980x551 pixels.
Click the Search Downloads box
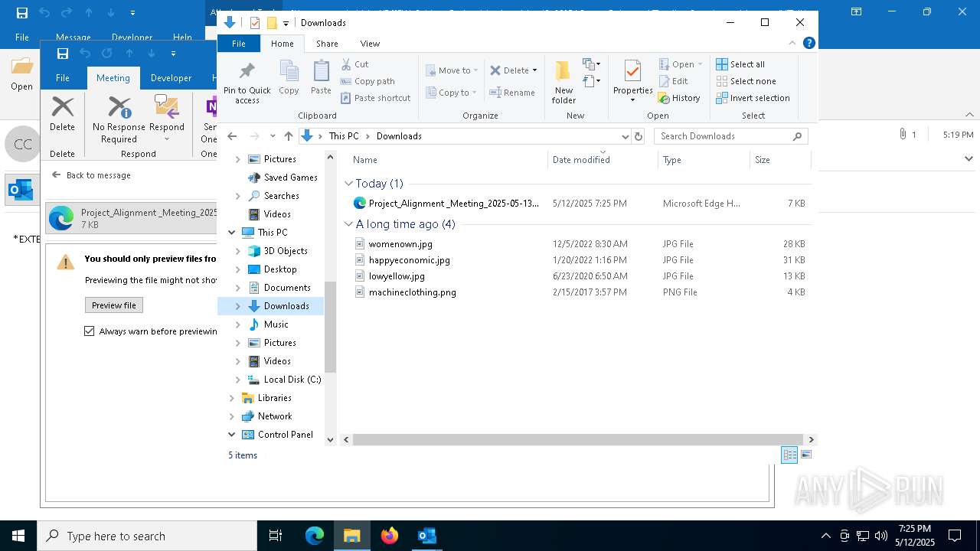coord(730,136)
